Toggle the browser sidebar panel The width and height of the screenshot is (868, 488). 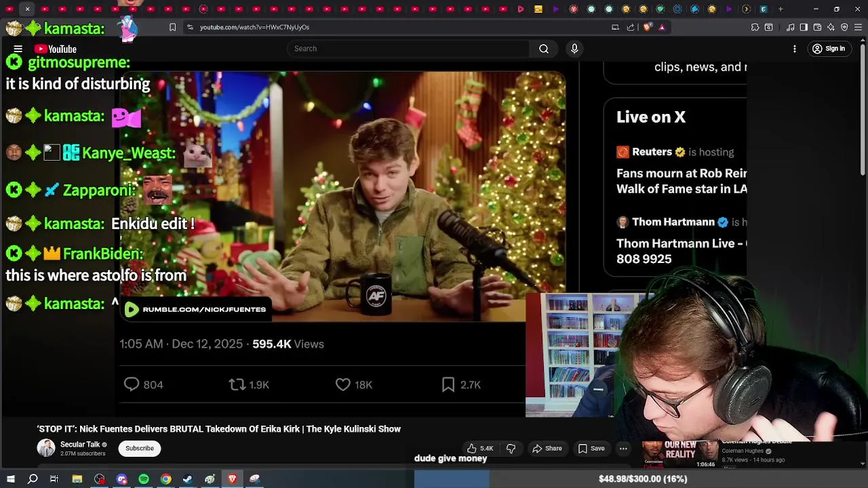[804, 27]
